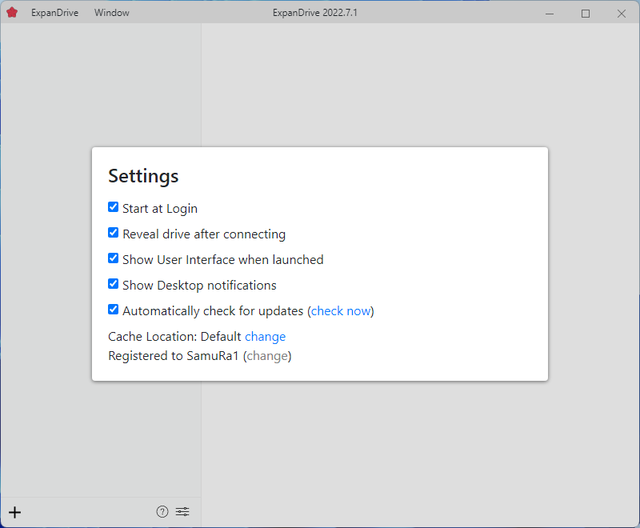Close the ExpanDrive window

[620, 13]
